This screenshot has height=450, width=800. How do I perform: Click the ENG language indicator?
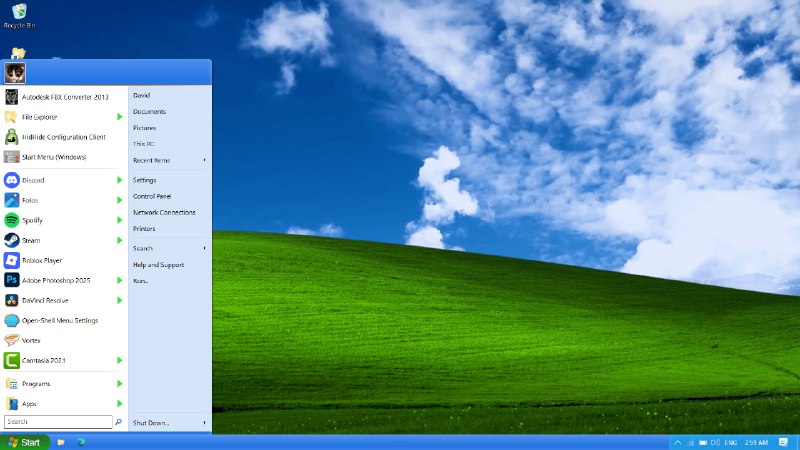point(731,442)
